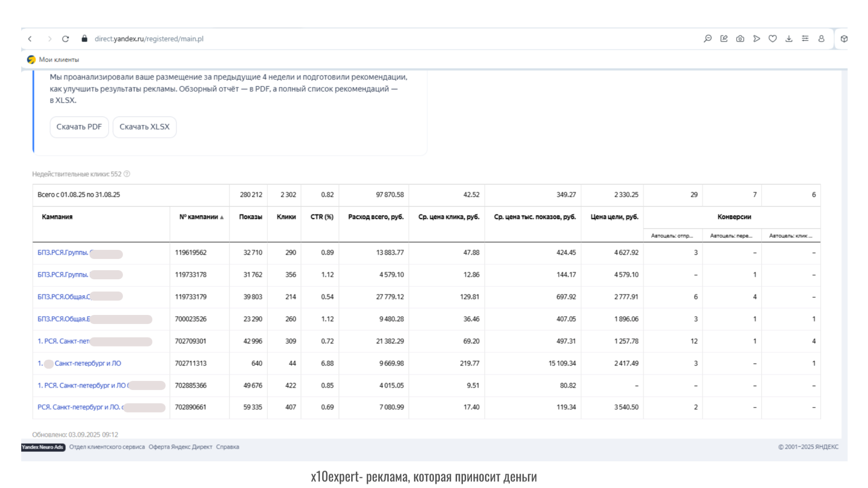
Task: Open the browser profile account icon
Action: point(821,39)
